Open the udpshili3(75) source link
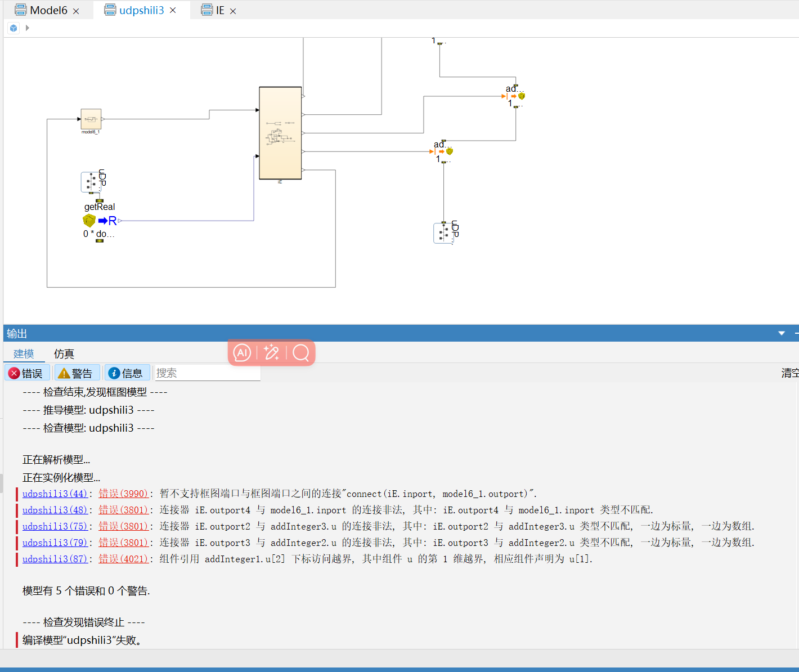 pos(55,526)
